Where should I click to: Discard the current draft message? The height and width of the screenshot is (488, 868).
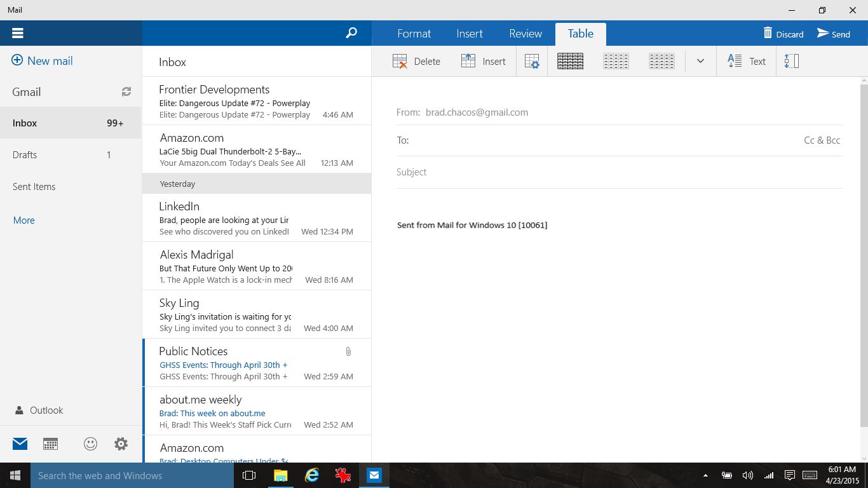click(x=783, y=34)
